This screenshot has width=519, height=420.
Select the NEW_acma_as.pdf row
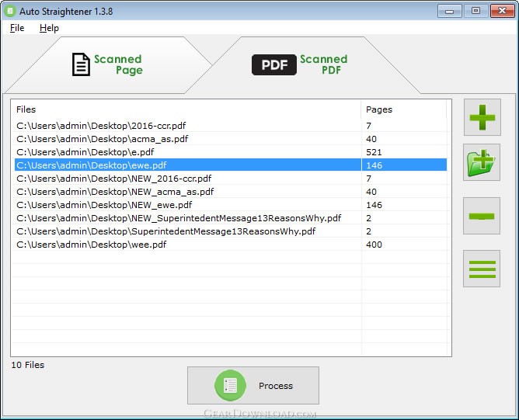click(231, 192)
